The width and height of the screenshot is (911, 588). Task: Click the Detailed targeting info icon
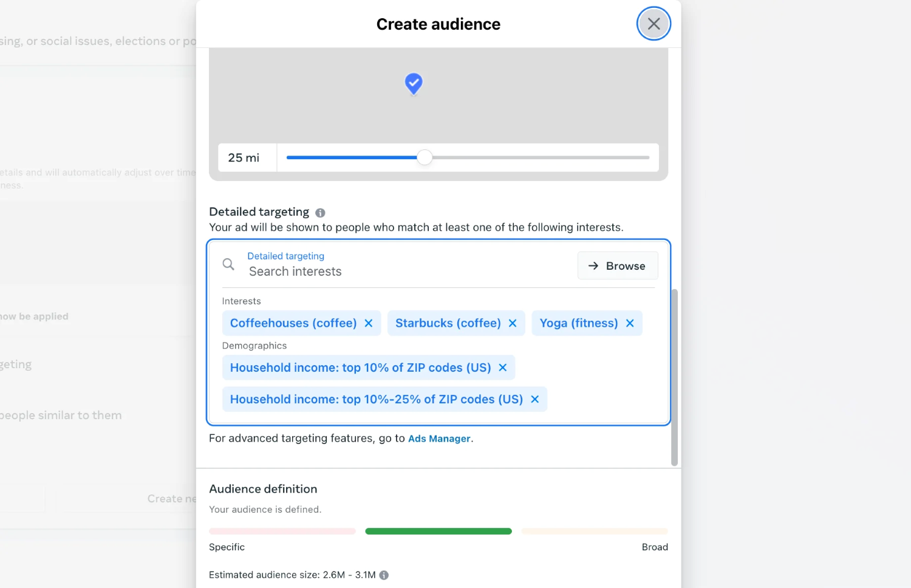[x=320, y=213]
